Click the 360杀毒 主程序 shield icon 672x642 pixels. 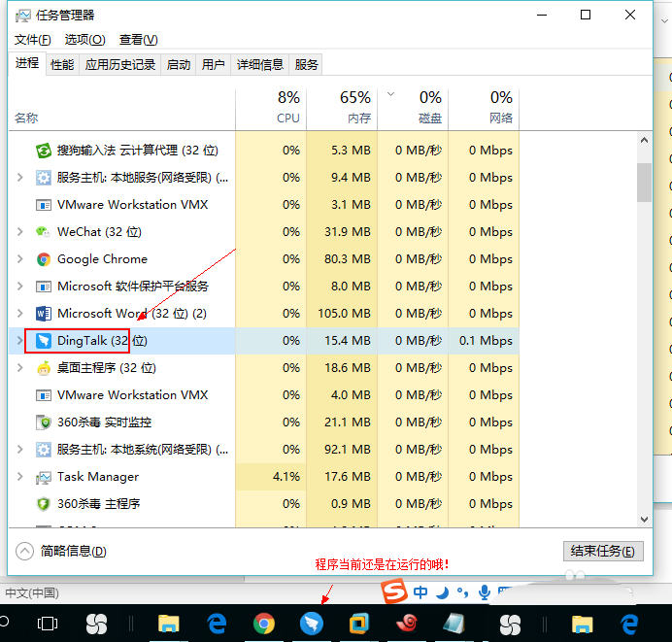click(x=44, y=504)
